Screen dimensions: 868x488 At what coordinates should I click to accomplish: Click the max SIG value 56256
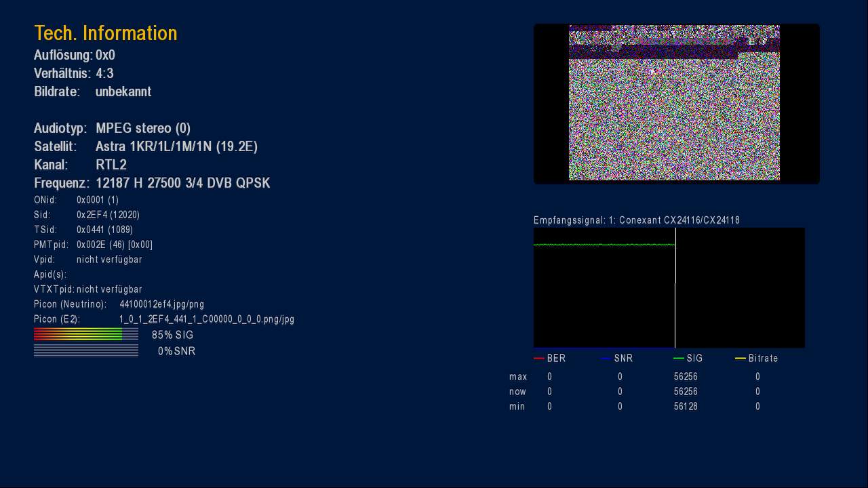click(x=686, y=377)
